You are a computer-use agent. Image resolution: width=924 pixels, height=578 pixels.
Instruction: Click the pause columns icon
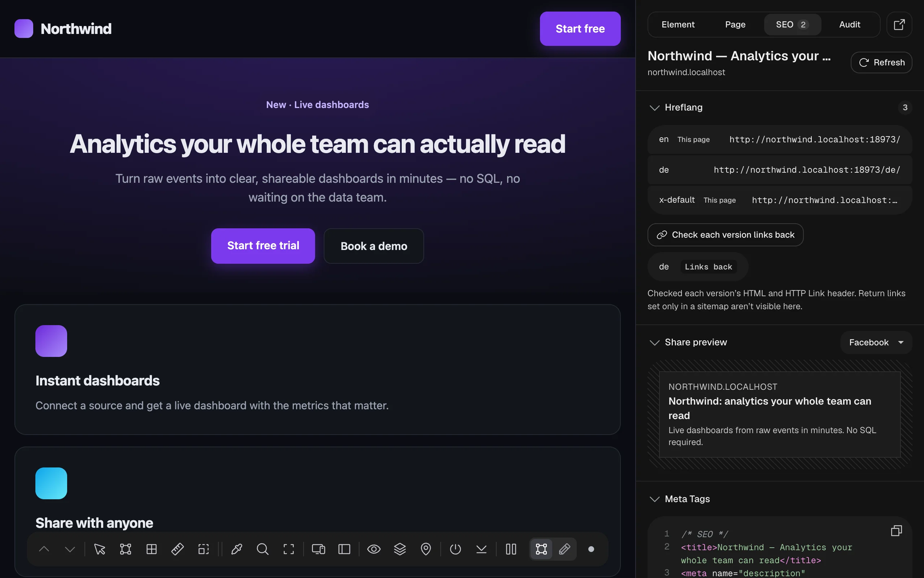coord(511,549)
